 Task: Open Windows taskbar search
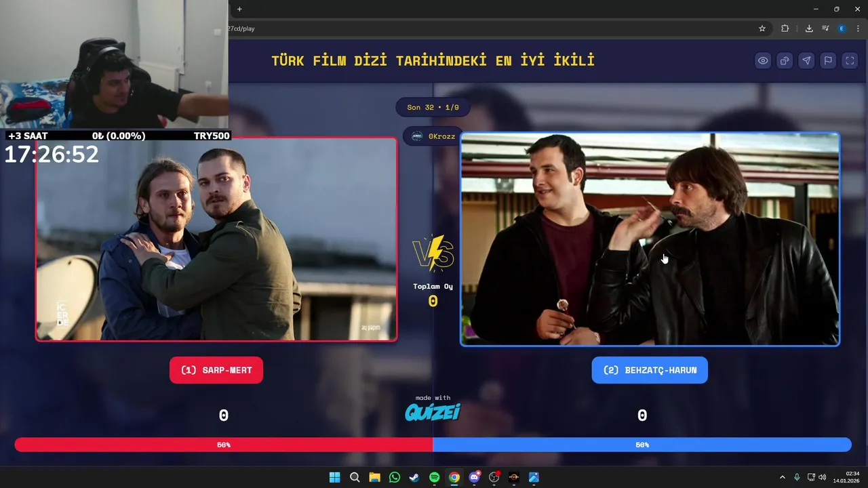point(355,477)
